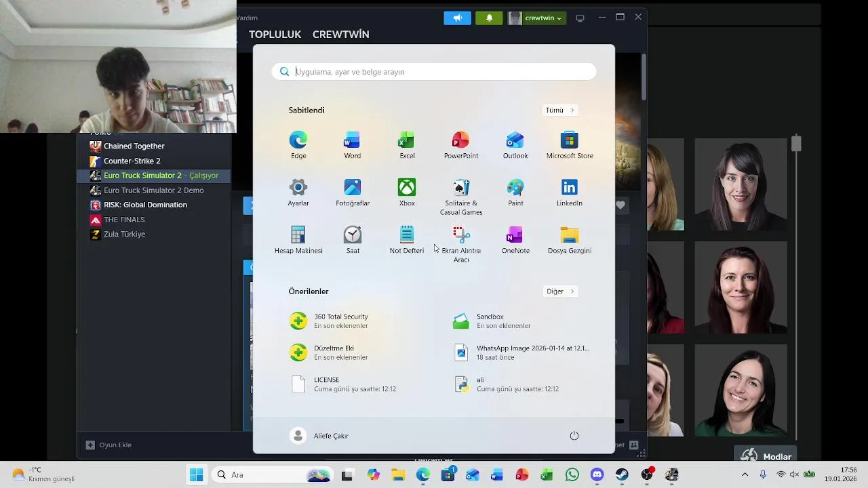The image size is (868, 488).
Task: Open OneNote pinned app
Action: click(515, 241)
